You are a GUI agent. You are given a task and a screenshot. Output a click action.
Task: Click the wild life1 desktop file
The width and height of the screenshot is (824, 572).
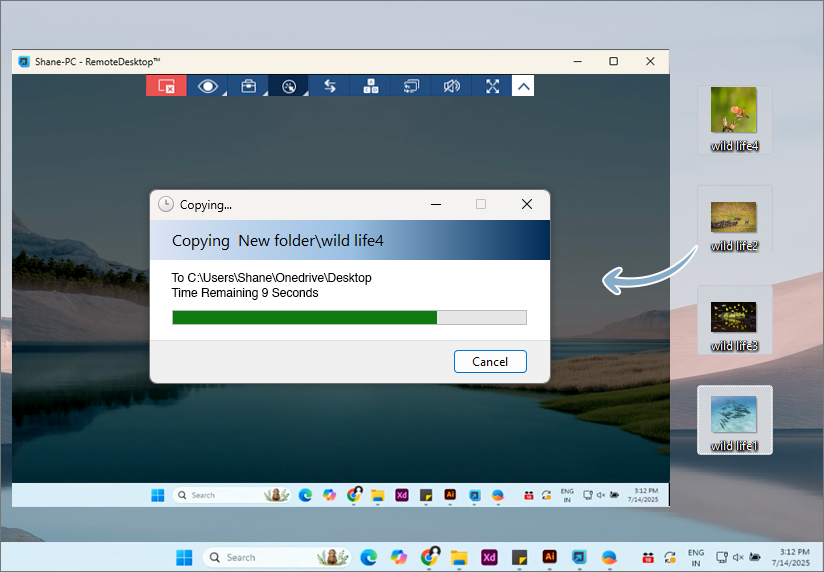point(733,416)
